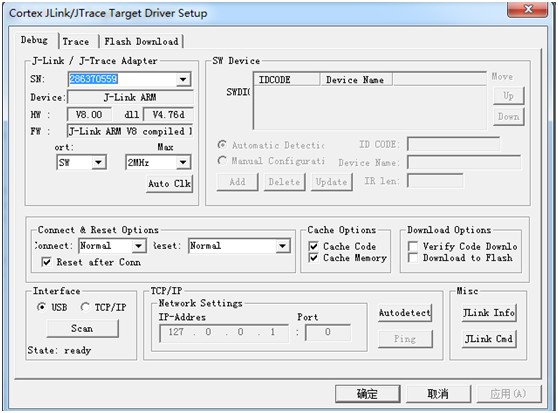Click the J-Link ARM device field

coord(130,97)
